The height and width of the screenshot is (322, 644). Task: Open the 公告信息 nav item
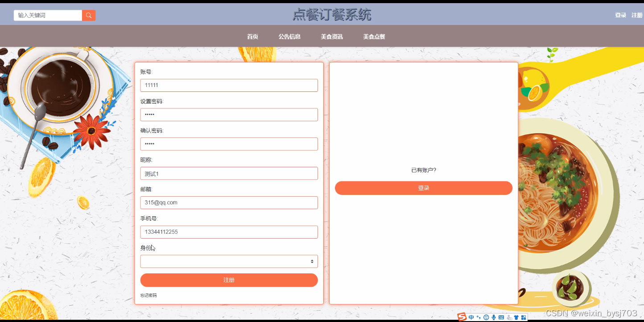pyautogui.click(x=289, y=37)
